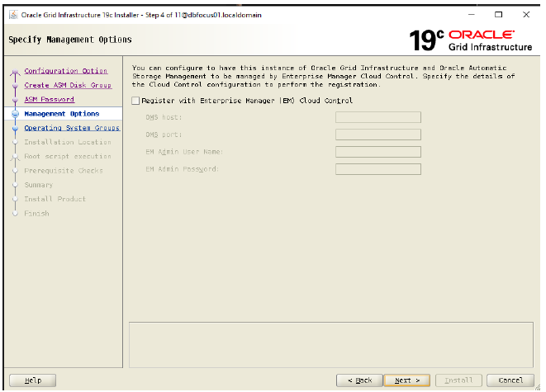
Task: Click the Java installer icon in title bar
Action: (x=13, y=15)
